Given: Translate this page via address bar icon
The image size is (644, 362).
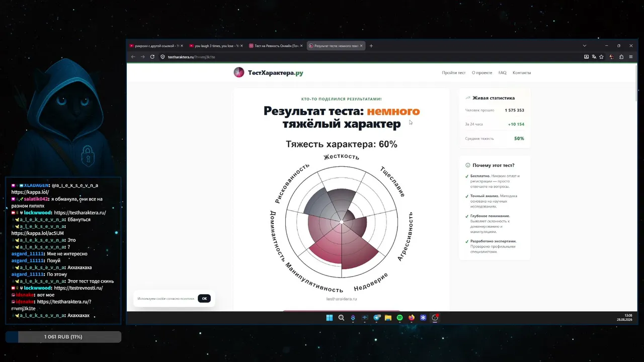Looking at the screenshot, I should click(x=594, y=57).
